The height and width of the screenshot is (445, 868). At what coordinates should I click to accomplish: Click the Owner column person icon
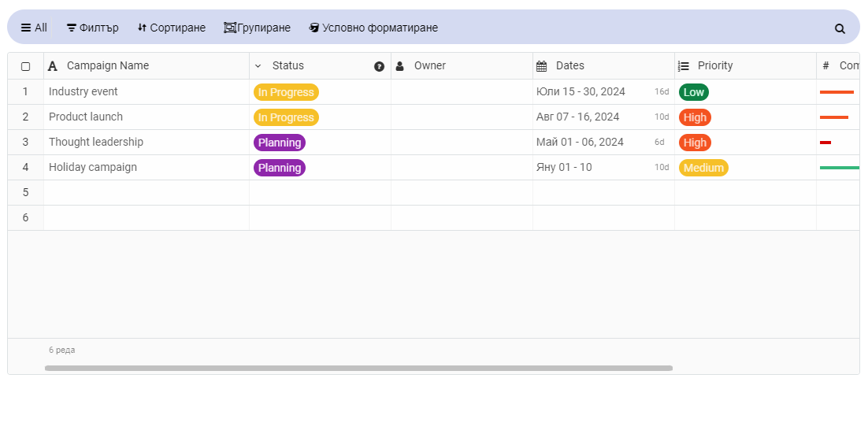pyautogui.click(x=399, y=66)
